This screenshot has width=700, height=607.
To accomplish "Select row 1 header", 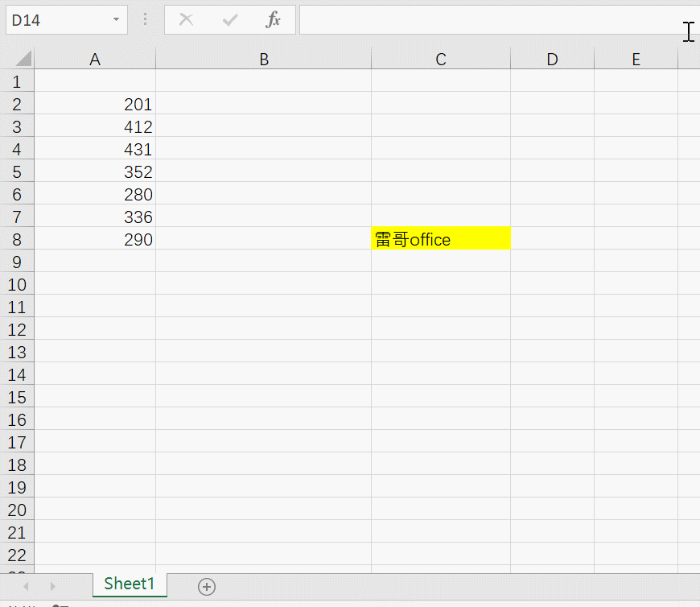I will tap(17, 81).
